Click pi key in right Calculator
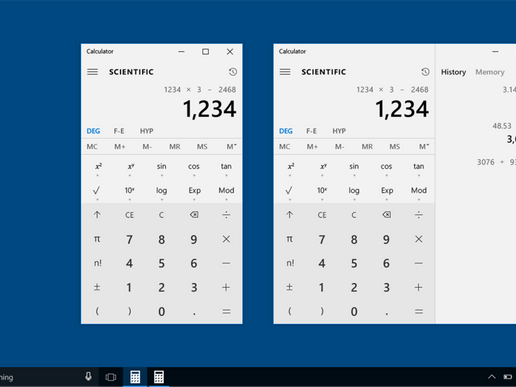 click(289, 239)
